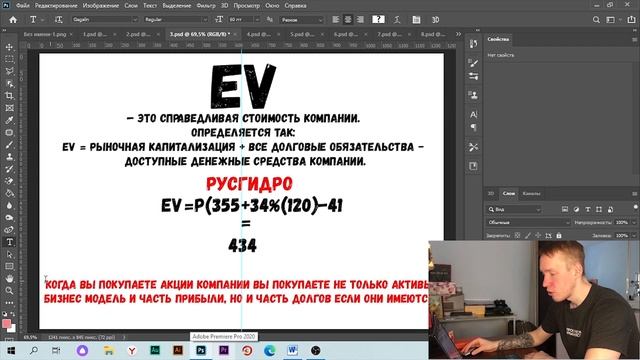
Task: Open the Edit Toolbar three-dots menu
Action: pyautogui.click(x=9, y=303)
